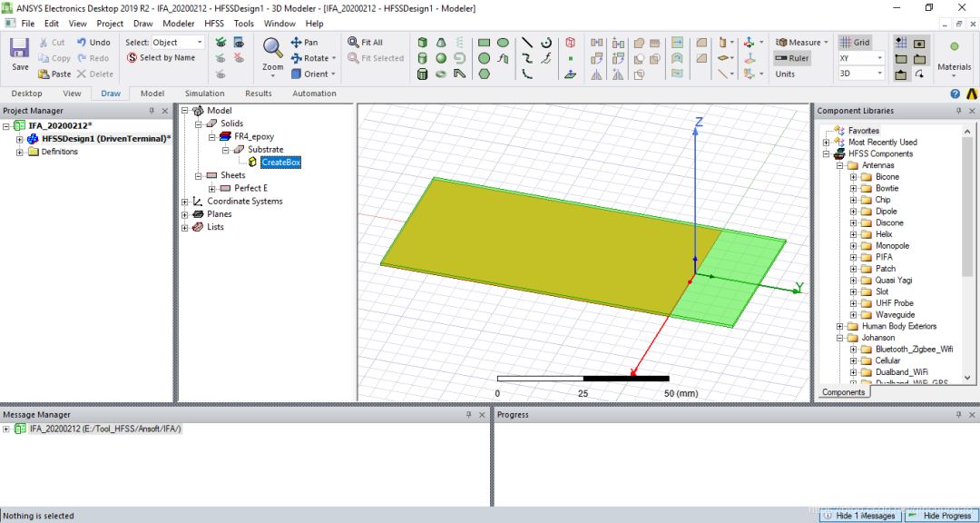The width and height of the screenshot is (980, 523).
Task: Select the Draw ellipse tool
Action: (x=503, y=43)
